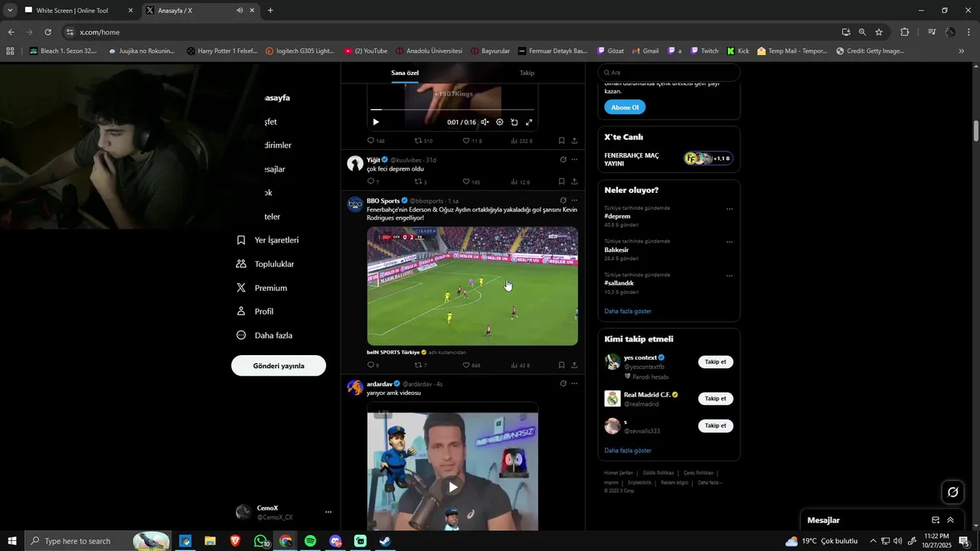This screenshot has width=980, height=551.
Task: Open Premium in sidebar
Action: point(261,288)
